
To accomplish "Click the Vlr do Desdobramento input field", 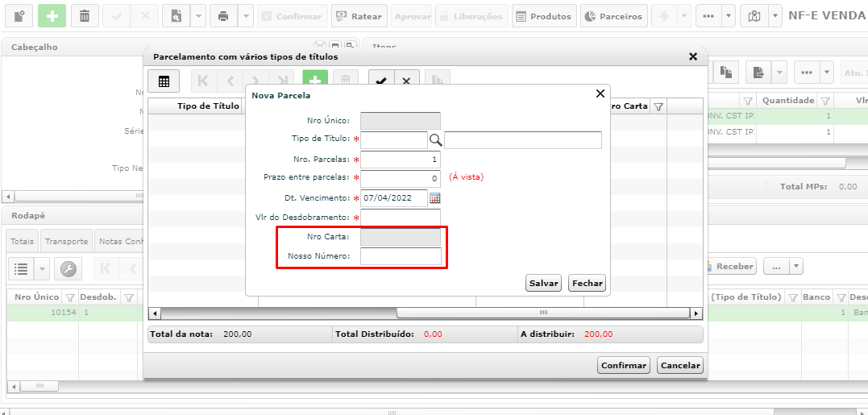I will coord(401,218).
